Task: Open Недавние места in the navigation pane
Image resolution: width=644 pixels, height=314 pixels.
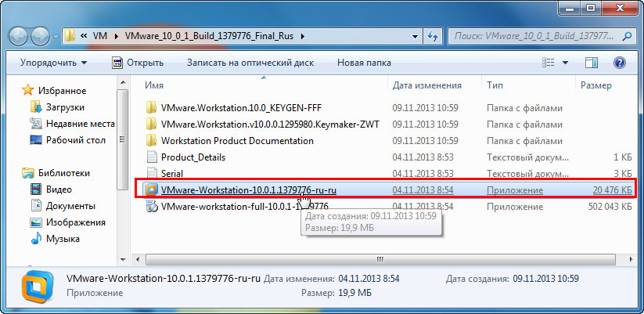Action: pyautogui.click(x=81, y=124)
